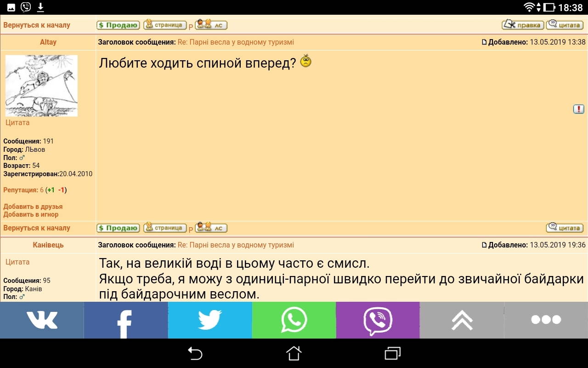
Task: Click "Добавить в игнор" link
Action: [x=31, y=214]
